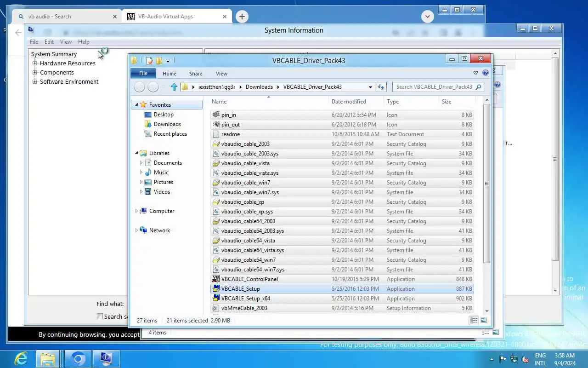
Task: Close the vb audio - Search tab
Action: (x=115, y=17)
